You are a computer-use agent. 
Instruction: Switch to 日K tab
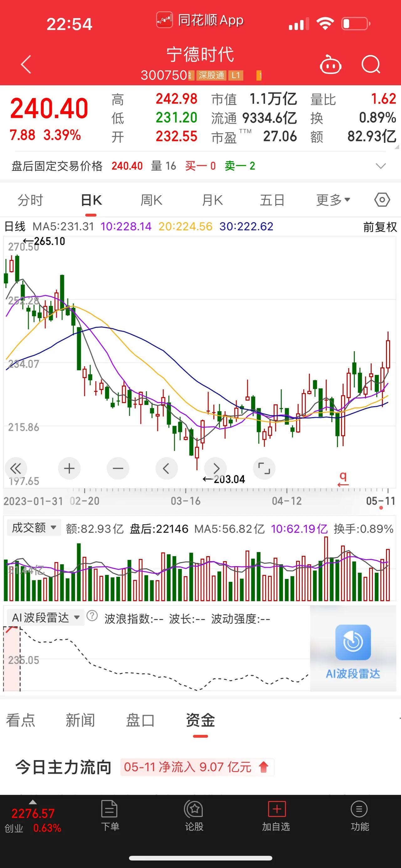[x=91, y=200]
